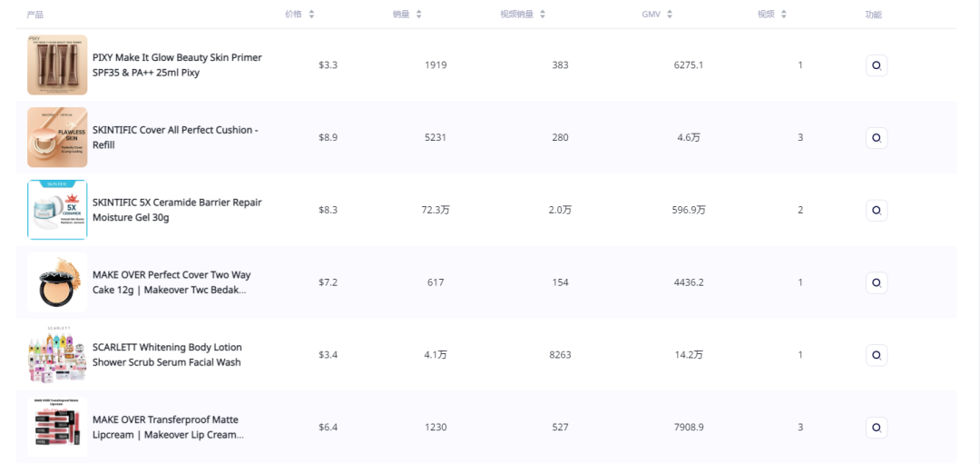Sort by 价格 column arrows
This screenshot has height=464, width=980.
[x=311, y=15]
